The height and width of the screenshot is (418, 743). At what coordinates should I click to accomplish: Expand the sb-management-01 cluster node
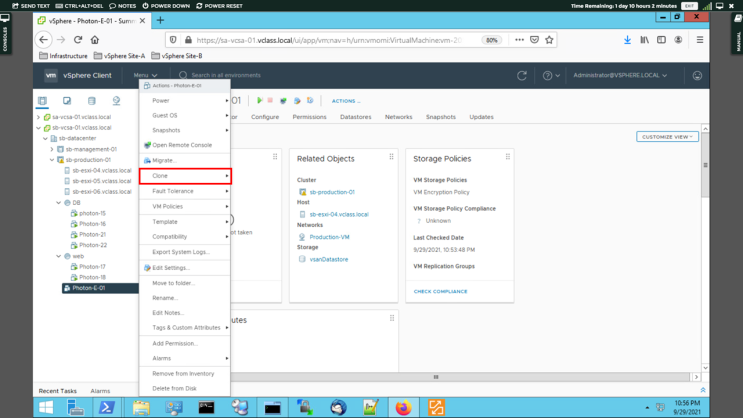point(52,149)
